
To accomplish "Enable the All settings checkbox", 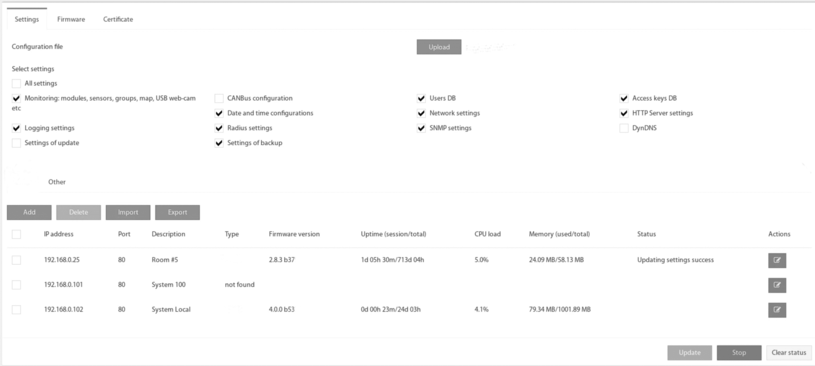I will coord(17,83).
